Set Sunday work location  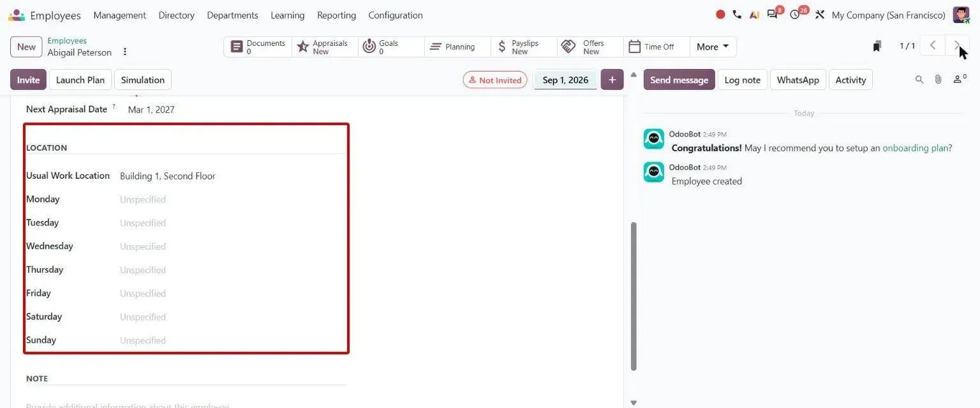232,340
